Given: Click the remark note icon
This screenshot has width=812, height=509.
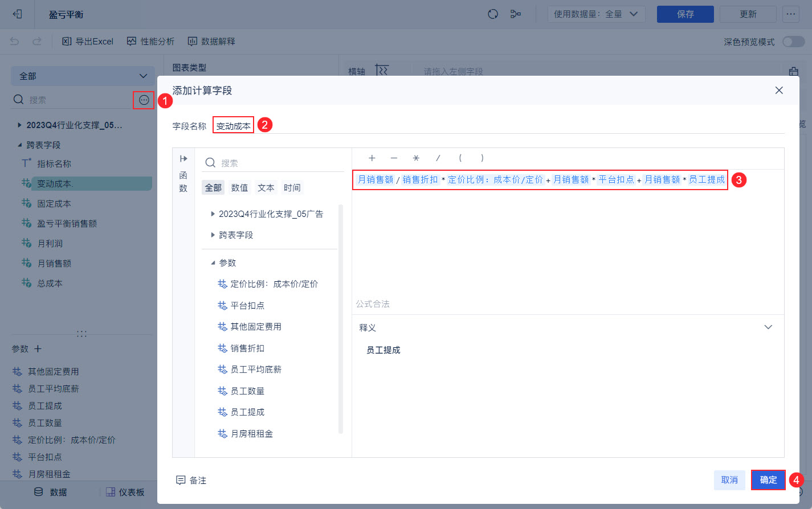Looking at the screenshot, I should pos(181,481).
